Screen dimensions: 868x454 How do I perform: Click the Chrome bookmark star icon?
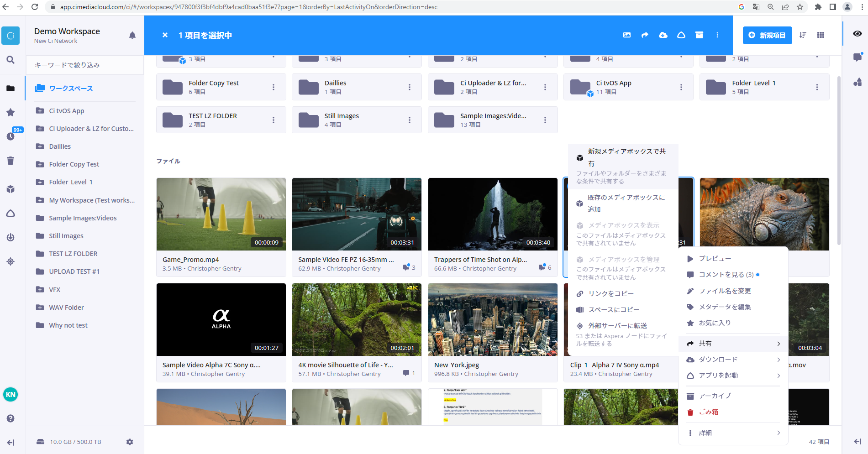click(x=800, y=7)
